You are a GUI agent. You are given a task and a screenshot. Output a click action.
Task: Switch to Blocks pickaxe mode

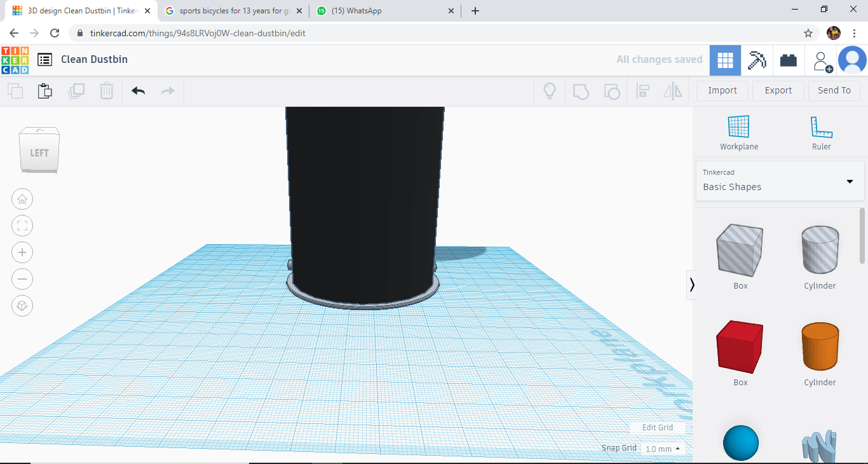(757, 60)
